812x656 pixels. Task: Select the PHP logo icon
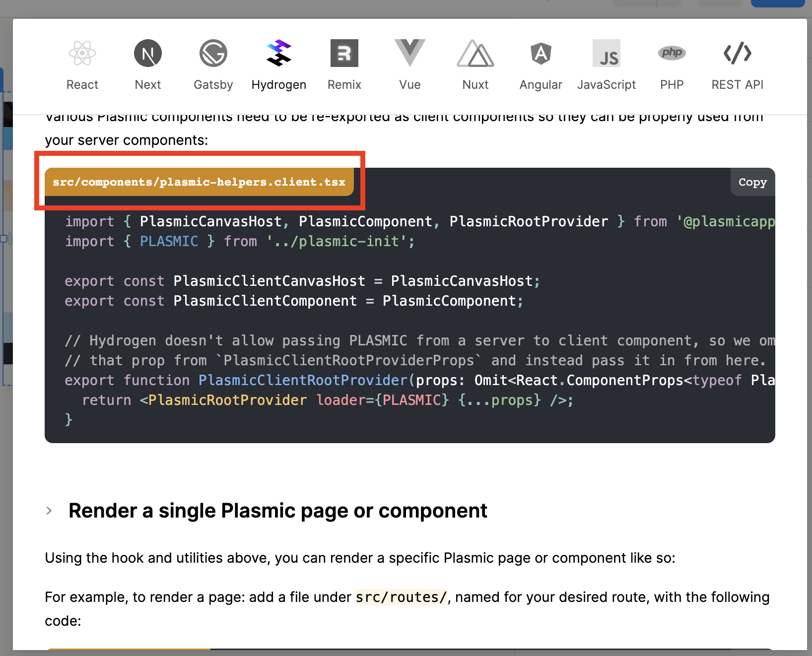coord(672,53)
